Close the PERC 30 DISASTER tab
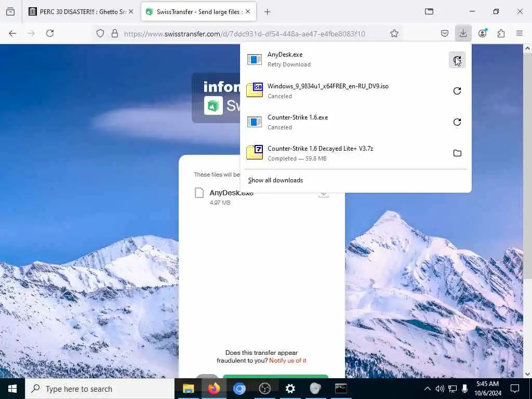Viewport: 532px width, 399px height. coord(131,12)
